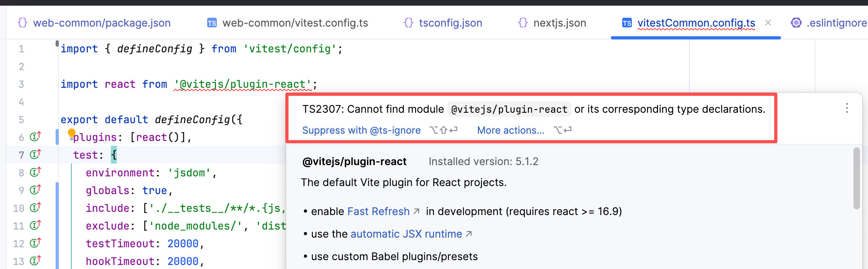Open the tsconfig.json tab
868x269 pixels.
click(x=450, y=23)
